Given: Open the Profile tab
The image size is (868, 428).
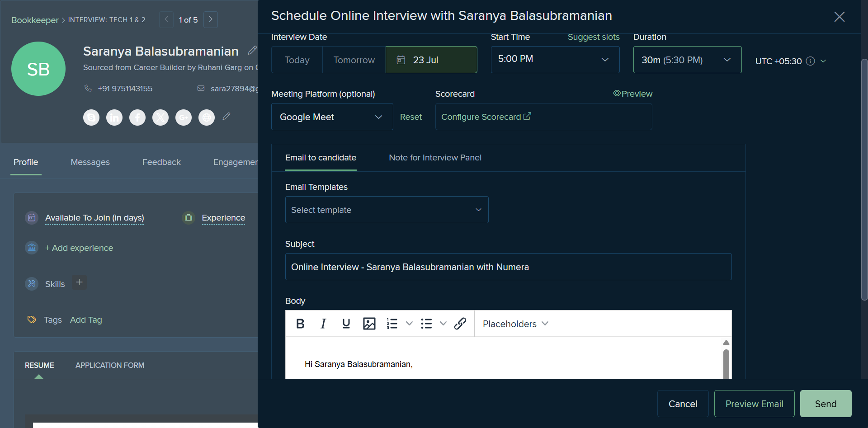Looking at the screenshot, I should click(x=26, y=162).
